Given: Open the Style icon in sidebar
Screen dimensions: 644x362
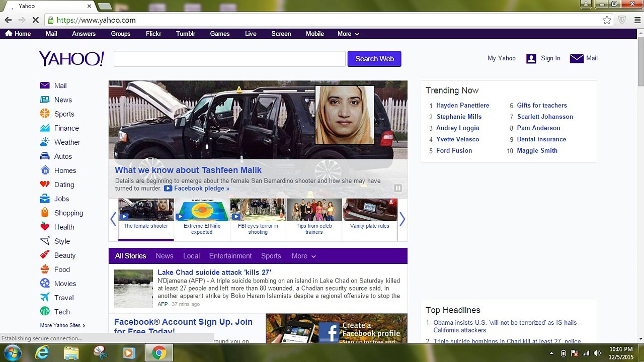Looking at the screenshot, I should click(45, 241).
